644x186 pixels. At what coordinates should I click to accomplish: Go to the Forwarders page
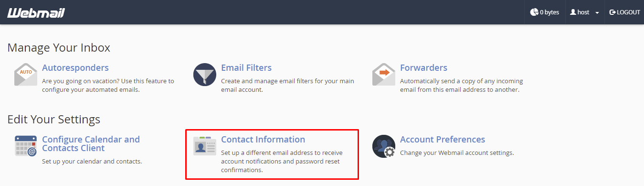(423, 68)
